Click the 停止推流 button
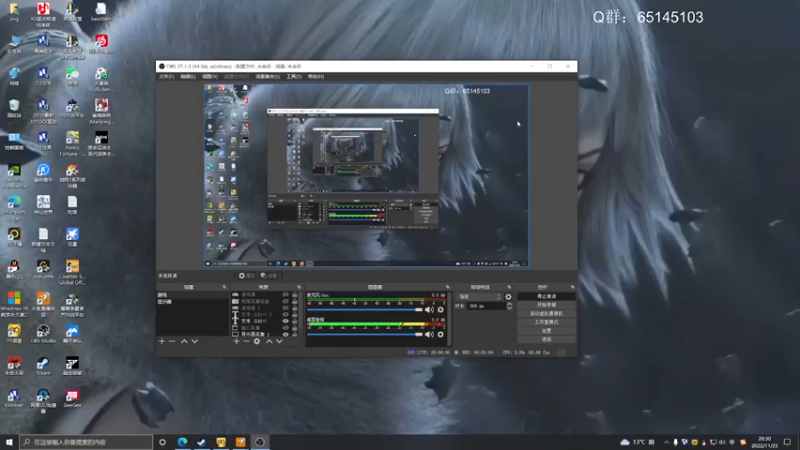 point(546,296)
